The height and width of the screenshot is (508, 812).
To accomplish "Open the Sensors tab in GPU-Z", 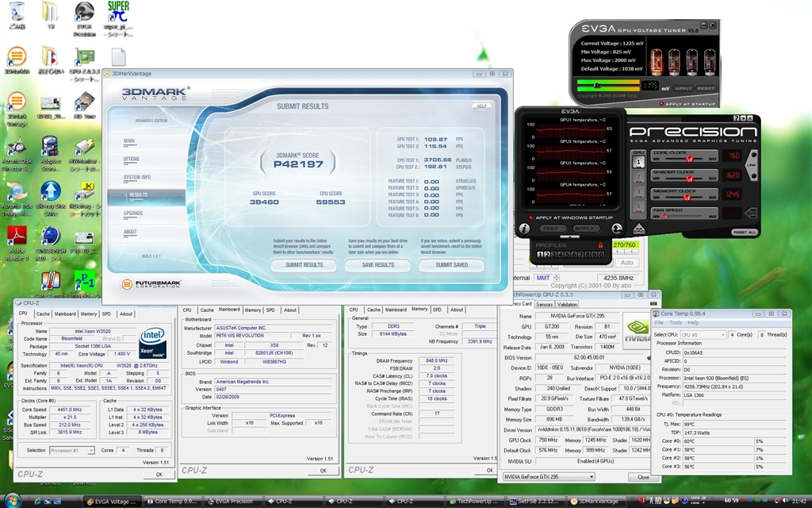I will click(x=544, y=304).
